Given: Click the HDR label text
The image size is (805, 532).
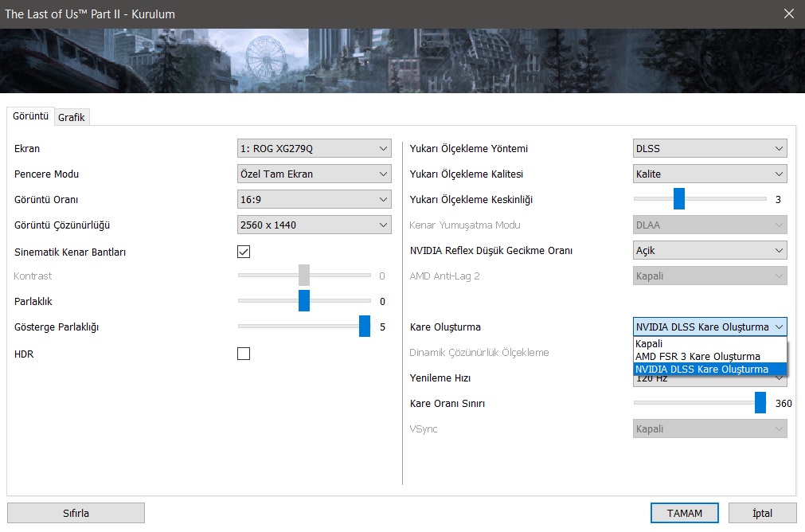Looking at the screenshot, I should [x=24, y=354].
